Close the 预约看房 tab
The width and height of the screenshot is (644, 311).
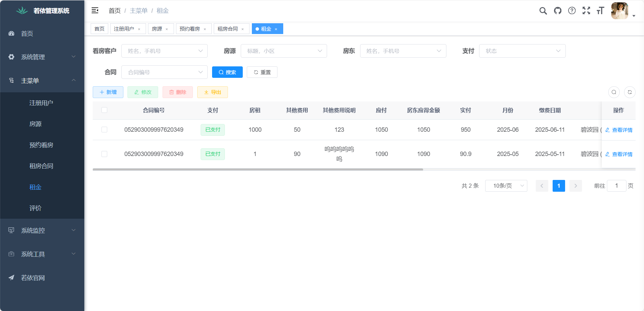[x=205, y=29]
